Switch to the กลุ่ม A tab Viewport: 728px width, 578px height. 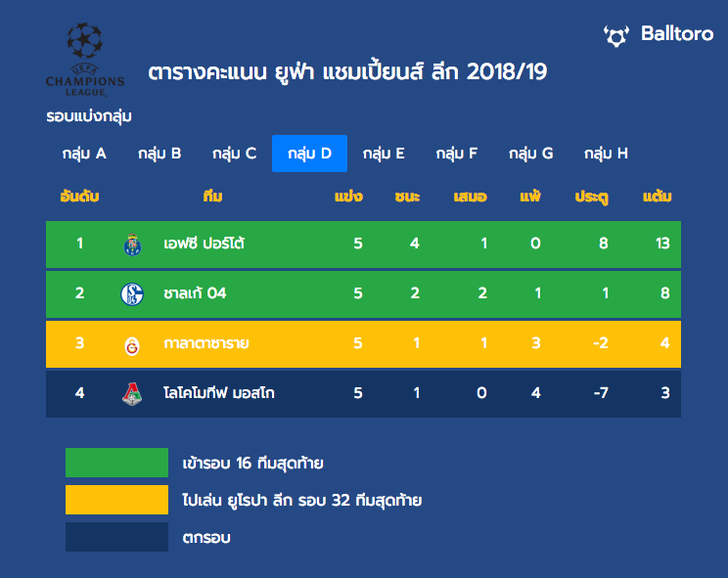coord(84,154)
